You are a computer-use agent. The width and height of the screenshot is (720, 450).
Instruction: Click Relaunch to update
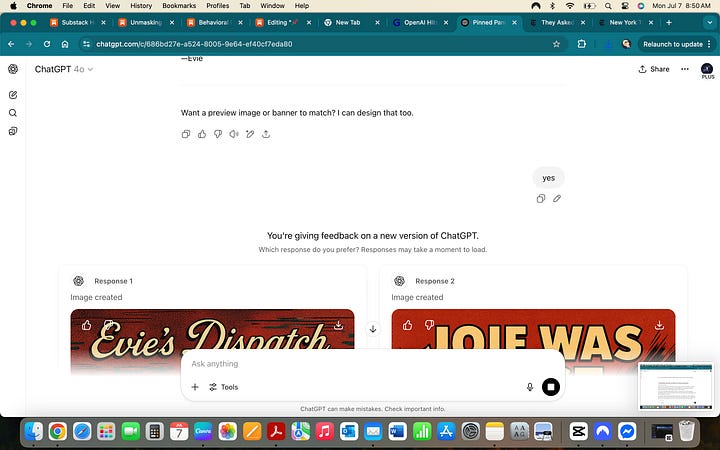pyautogui.click(x=673, y=44)
